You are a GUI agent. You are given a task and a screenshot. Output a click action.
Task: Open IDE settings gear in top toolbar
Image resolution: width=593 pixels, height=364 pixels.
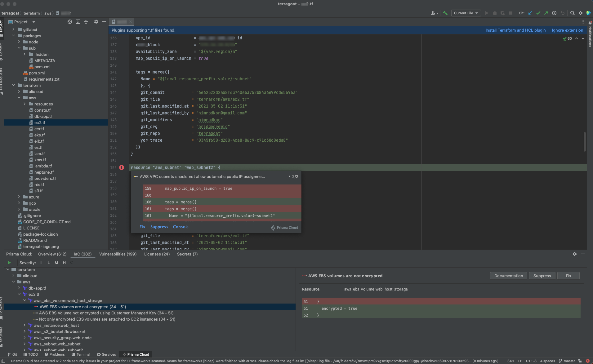coord(581,13)
